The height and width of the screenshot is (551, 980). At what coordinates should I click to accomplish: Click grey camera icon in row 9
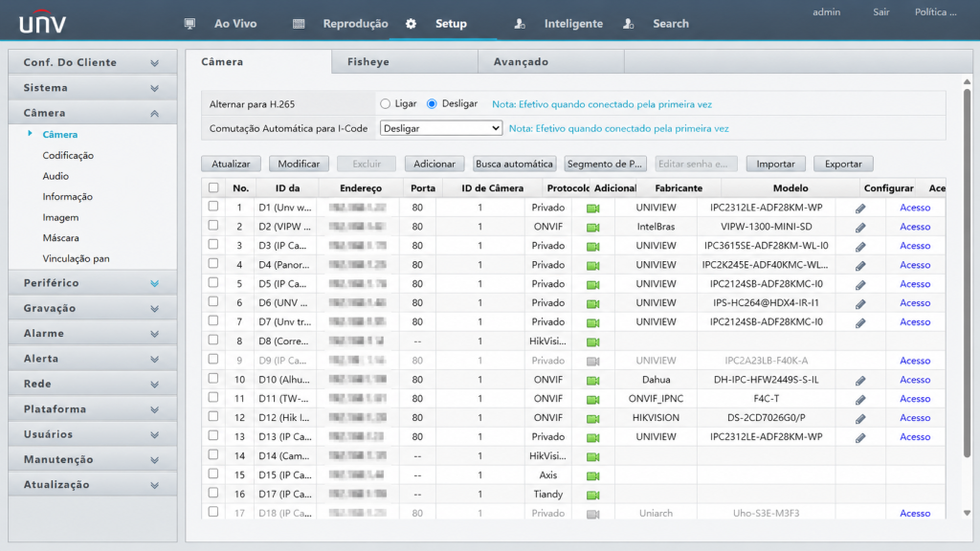click(593, 361)
